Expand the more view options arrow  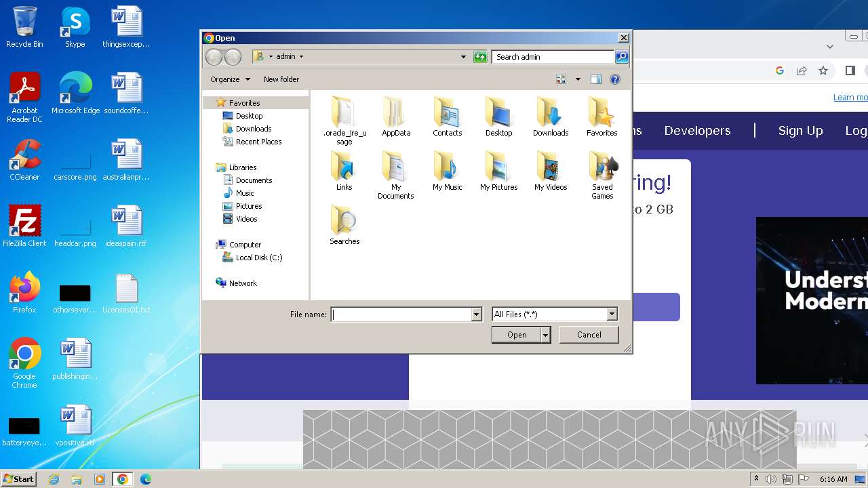[x=578, y=79]
